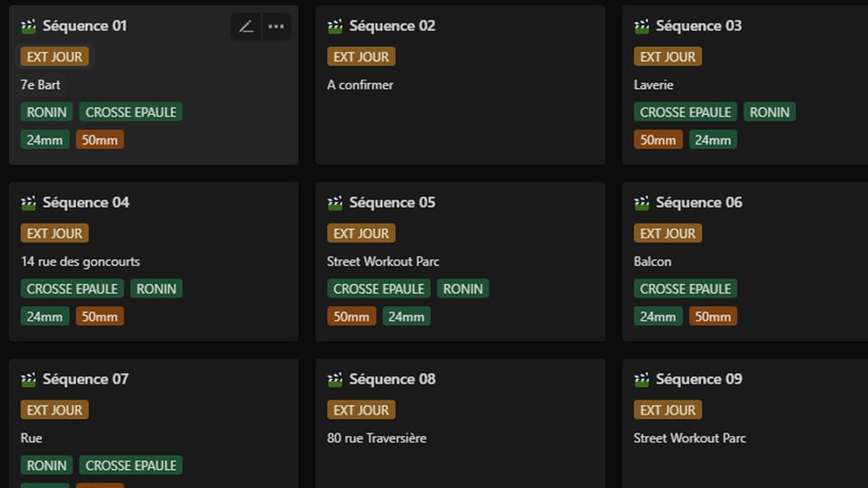The width and height of the screenshot is (868, 488).
Task: Select the orange 50mm tag in Séquence 05
Action: 351,316
